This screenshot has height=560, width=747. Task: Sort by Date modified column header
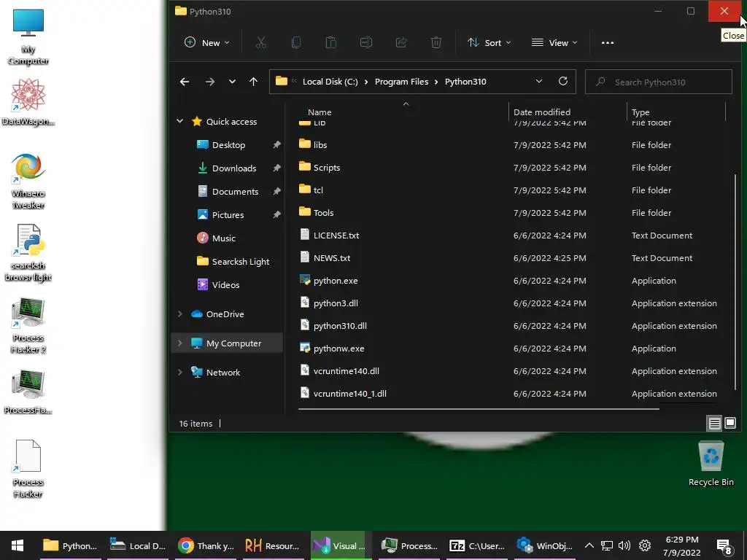click(x=542, y=112)
